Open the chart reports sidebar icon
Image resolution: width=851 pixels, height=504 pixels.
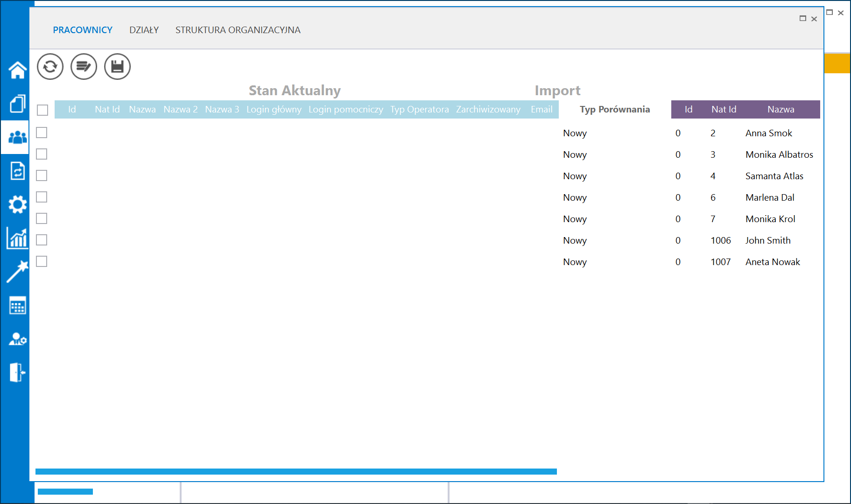click(x=17, y=238)
